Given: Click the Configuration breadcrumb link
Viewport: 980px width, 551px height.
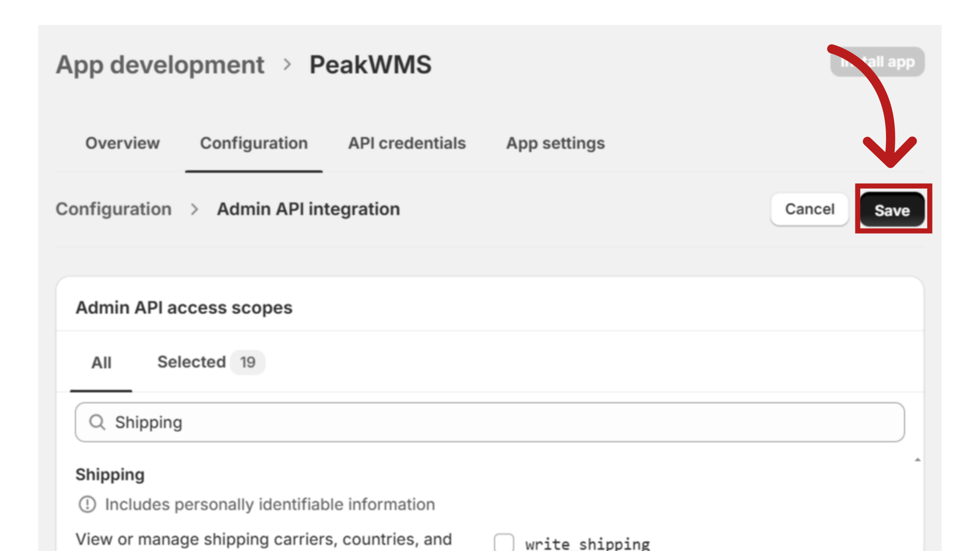Looking at the screenshot, I should [x=113, y=209].
